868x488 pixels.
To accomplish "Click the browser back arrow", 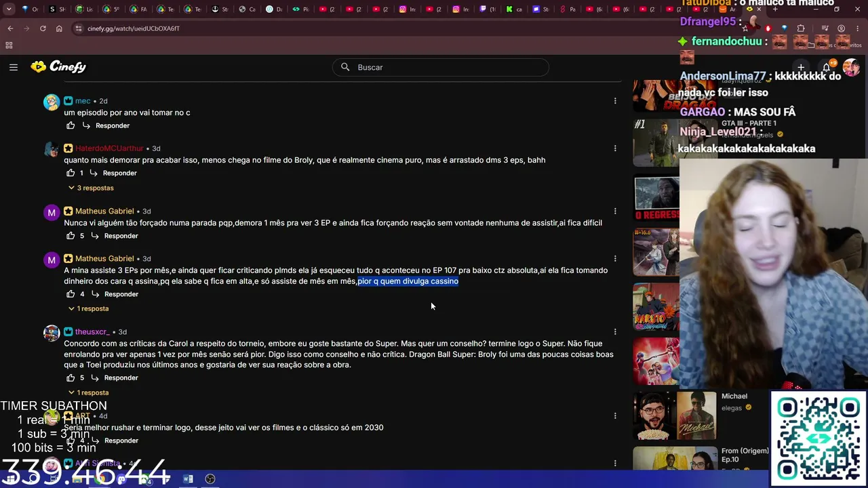I will pyautogui.click(x=10, y=28).
